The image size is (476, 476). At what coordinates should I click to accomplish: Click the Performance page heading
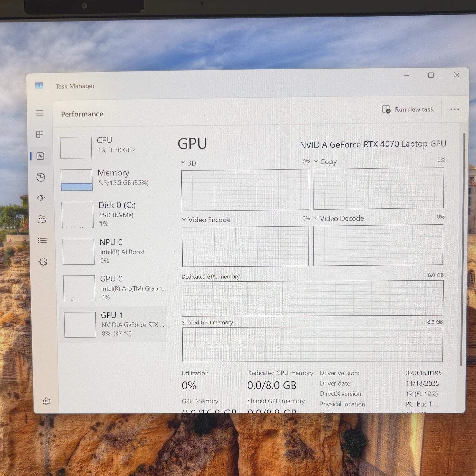(x=82, y=114)
